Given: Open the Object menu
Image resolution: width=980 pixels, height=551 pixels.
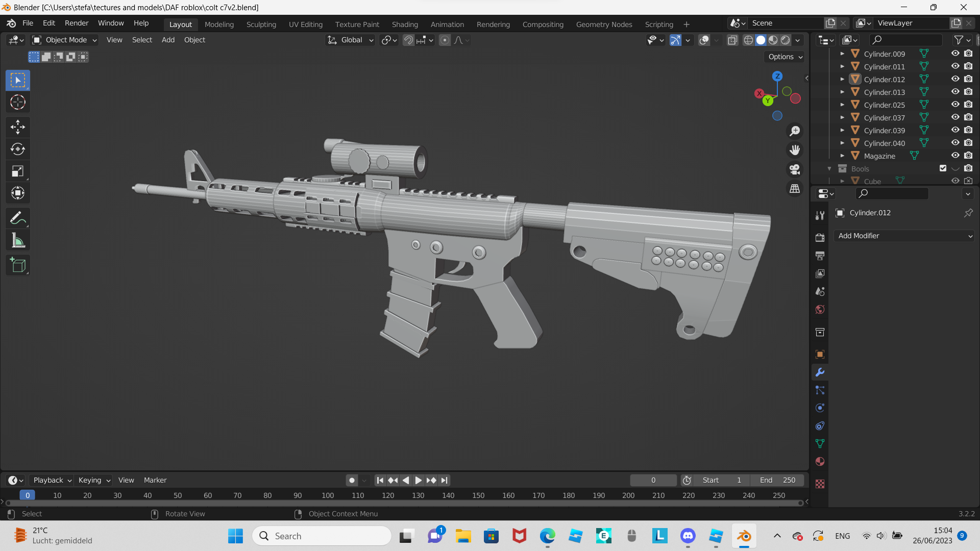Looking at the screenshot, I should point(194,40).
